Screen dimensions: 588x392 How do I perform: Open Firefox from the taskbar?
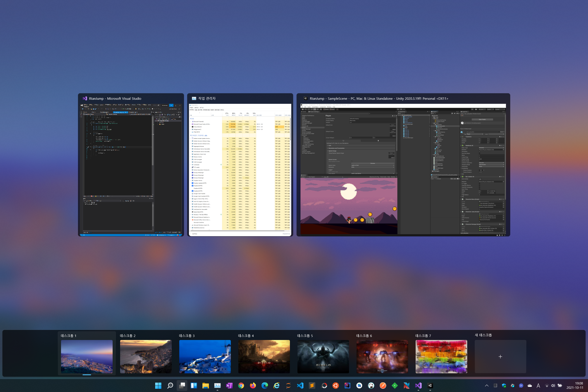(x=253, y=386)
